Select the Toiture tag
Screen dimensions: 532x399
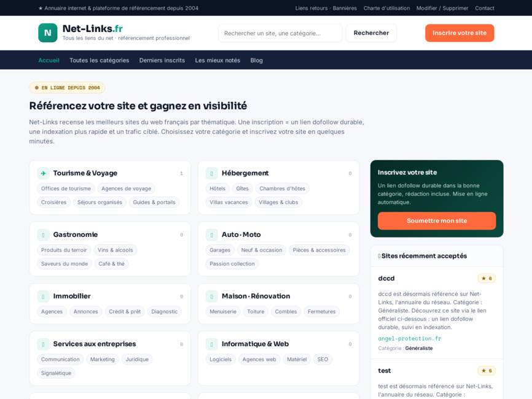tap(256, 312)
